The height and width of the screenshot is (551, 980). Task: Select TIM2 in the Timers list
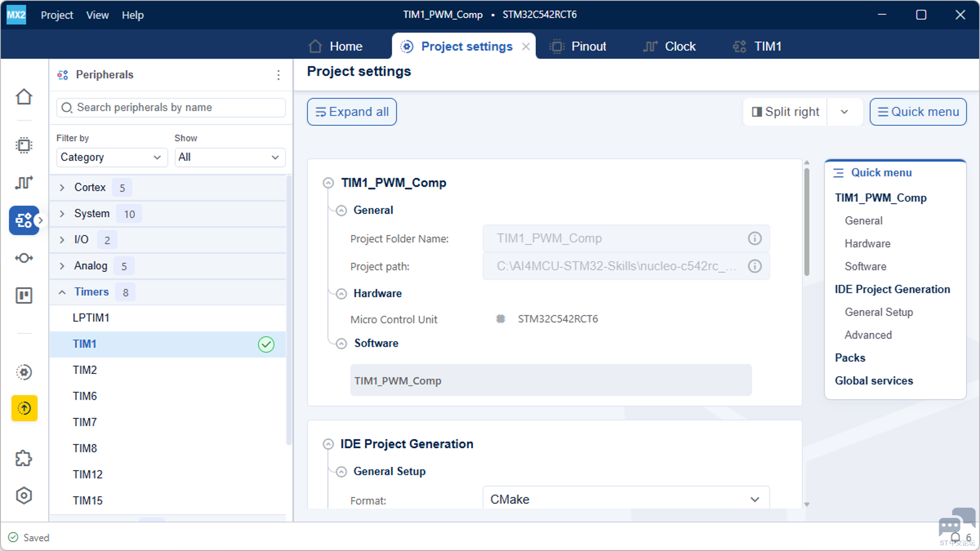(x=168, y=370)
